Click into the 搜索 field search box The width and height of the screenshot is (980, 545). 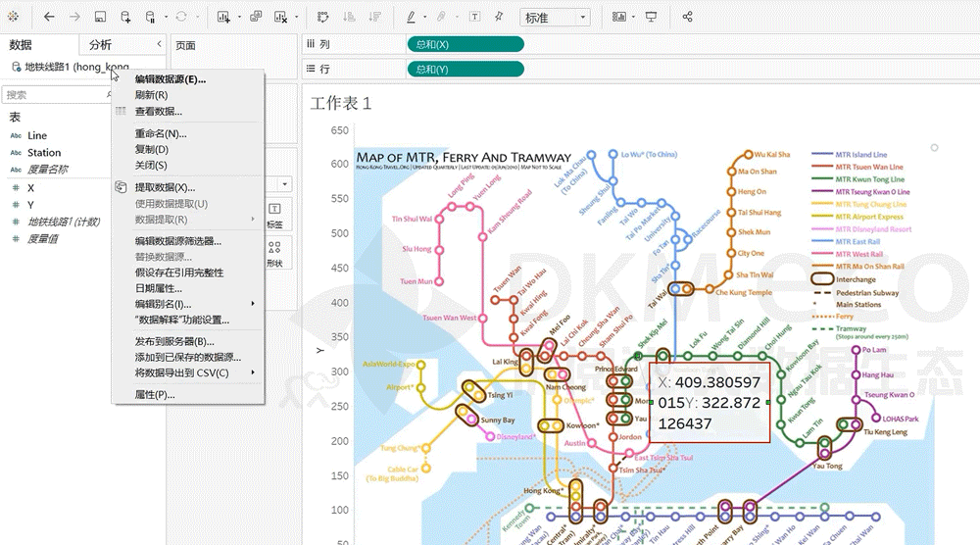click(x=56, y=94)
